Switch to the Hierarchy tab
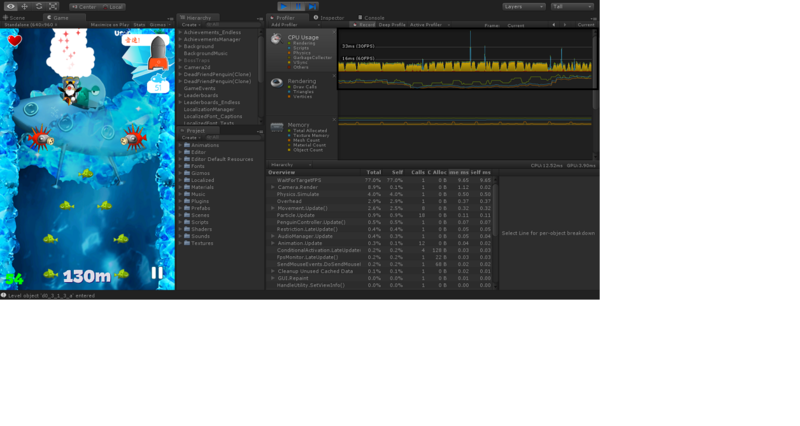This screenshot has width=800, height=426. pos(198,17)
